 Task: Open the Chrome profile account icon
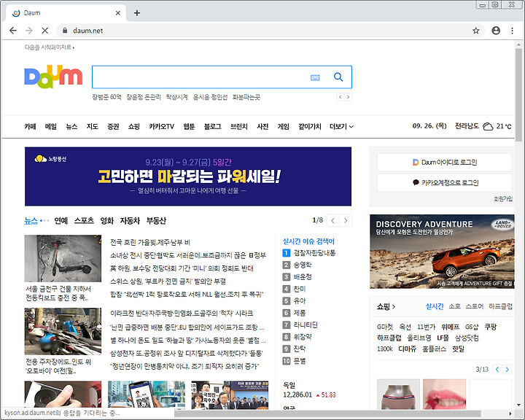click(496, 31)
